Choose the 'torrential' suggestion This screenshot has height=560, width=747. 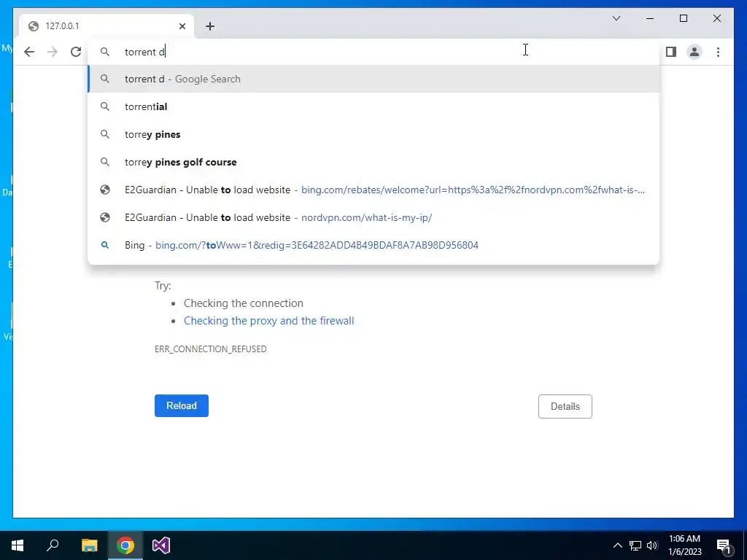[x=373, y=106]
